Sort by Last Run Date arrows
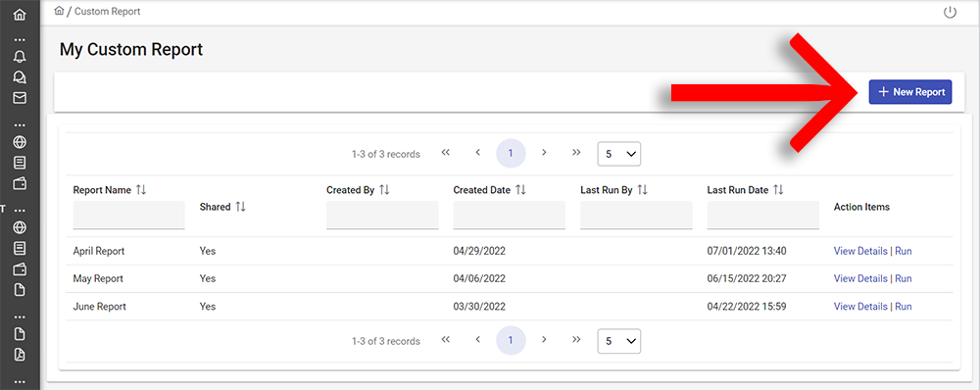 click(x=778, y=190)
